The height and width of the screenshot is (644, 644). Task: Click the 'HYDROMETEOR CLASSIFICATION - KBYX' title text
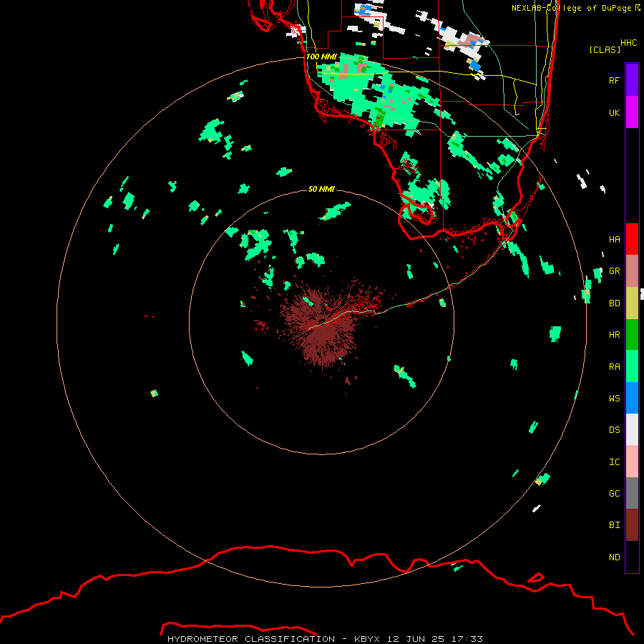[273, 639]
